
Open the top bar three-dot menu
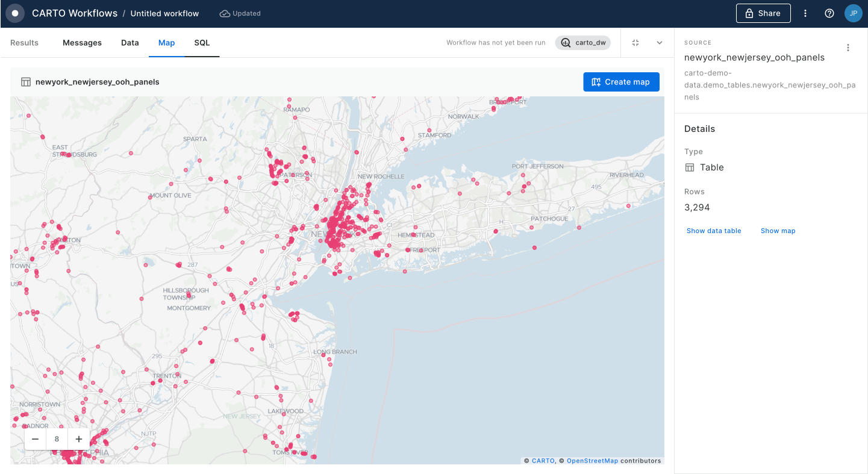pos(805,13)
